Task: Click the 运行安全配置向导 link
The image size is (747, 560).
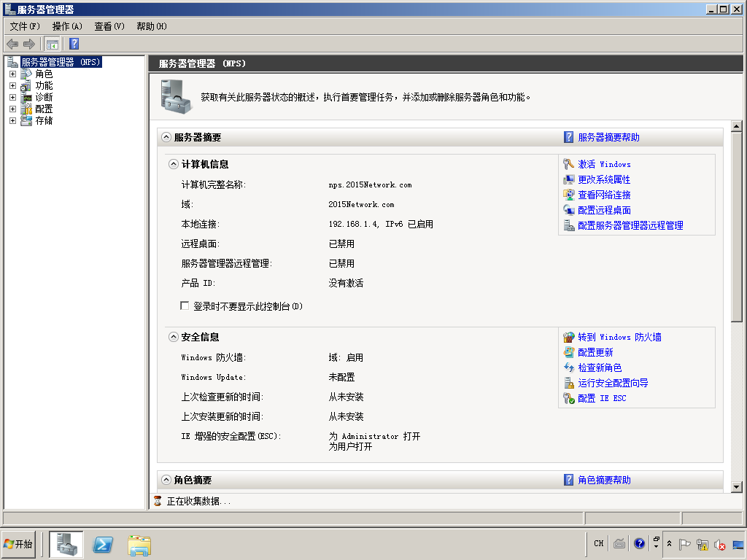Action: (x=613, y=383)
